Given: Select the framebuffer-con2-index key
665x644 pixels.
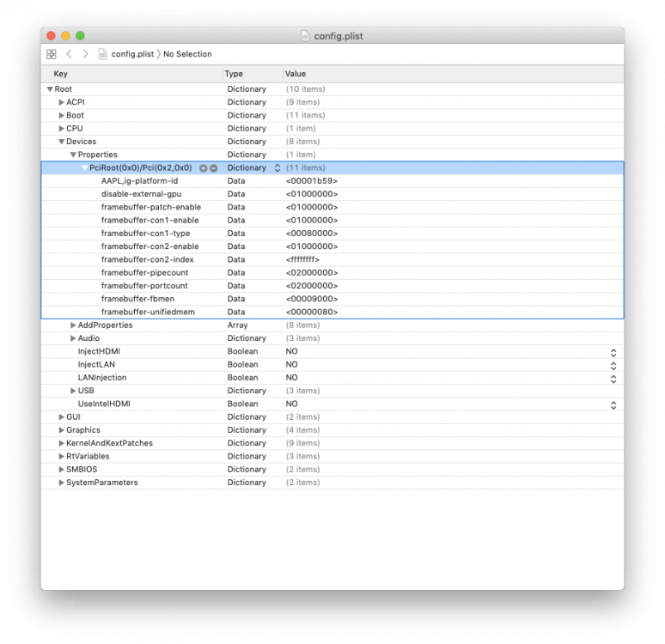Looking at the screenshot, I should (x=147, y=260).
